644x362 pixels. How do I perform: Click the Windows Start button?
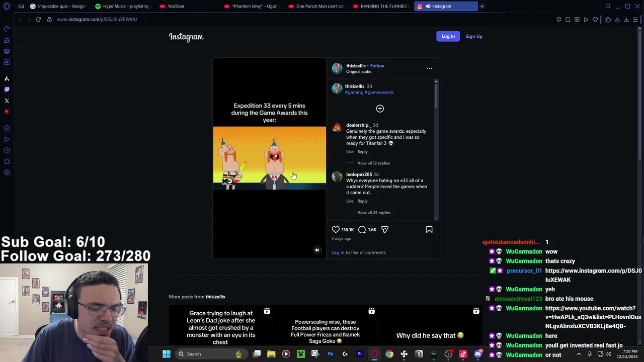pos(167,354)
